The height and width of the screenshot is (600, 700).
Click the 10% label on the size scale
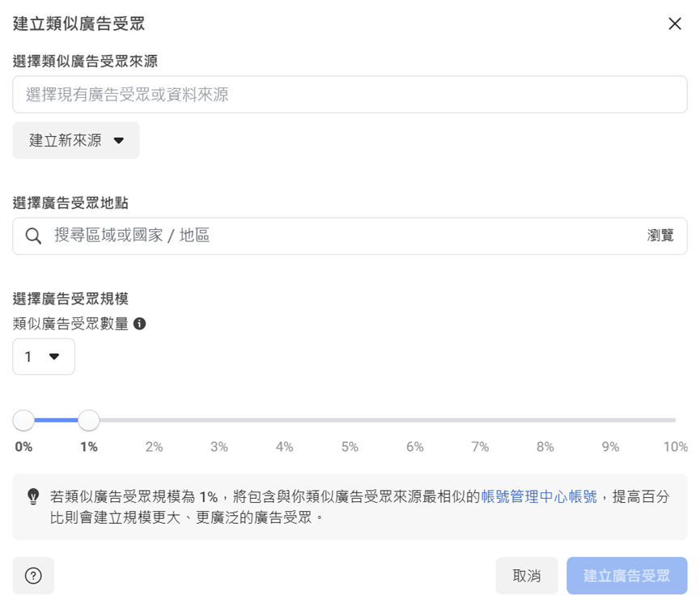coord(675,446)
